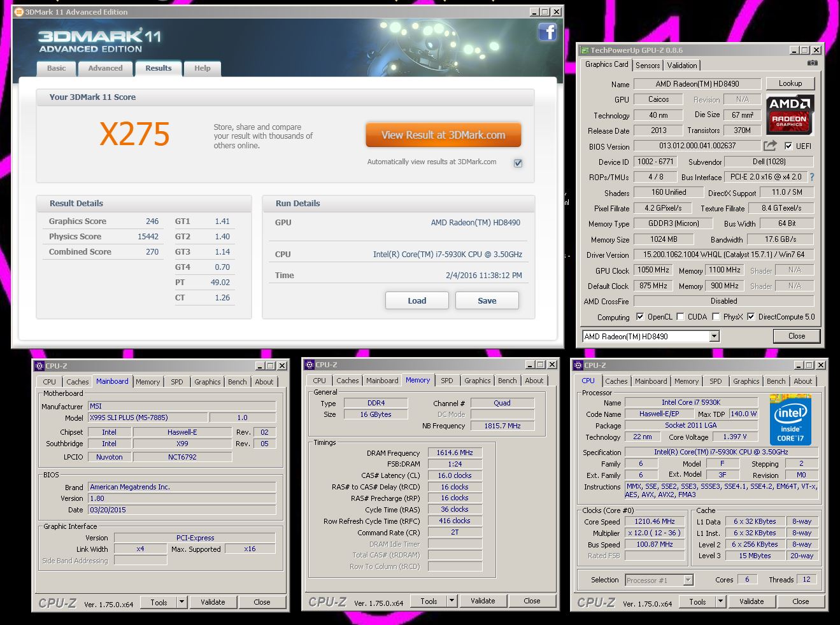Click the GPU-Z title bar icon
The width and height of the screenshot is (840, 625).
point(584,50)
